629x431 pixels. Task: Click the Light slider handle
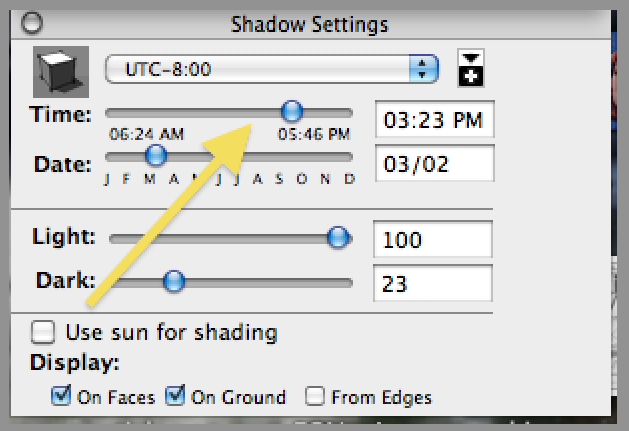coord(339,237)
